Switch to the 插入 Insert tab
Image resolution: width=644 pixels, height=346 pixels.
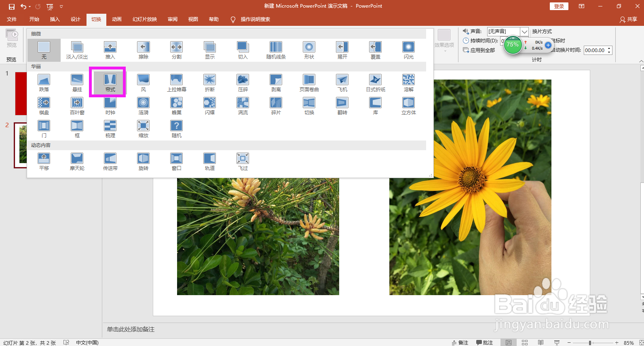(55, 19)
